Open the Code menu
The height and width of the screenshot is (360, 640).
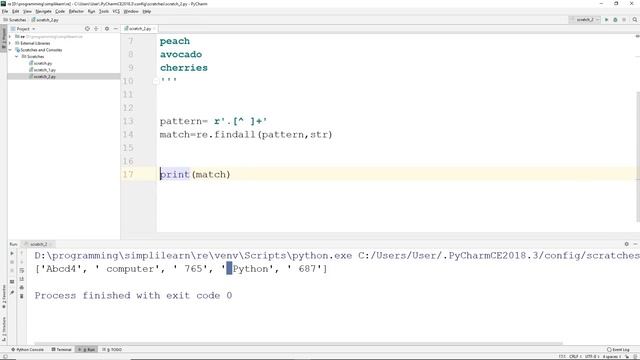click(x=60, y=11)
